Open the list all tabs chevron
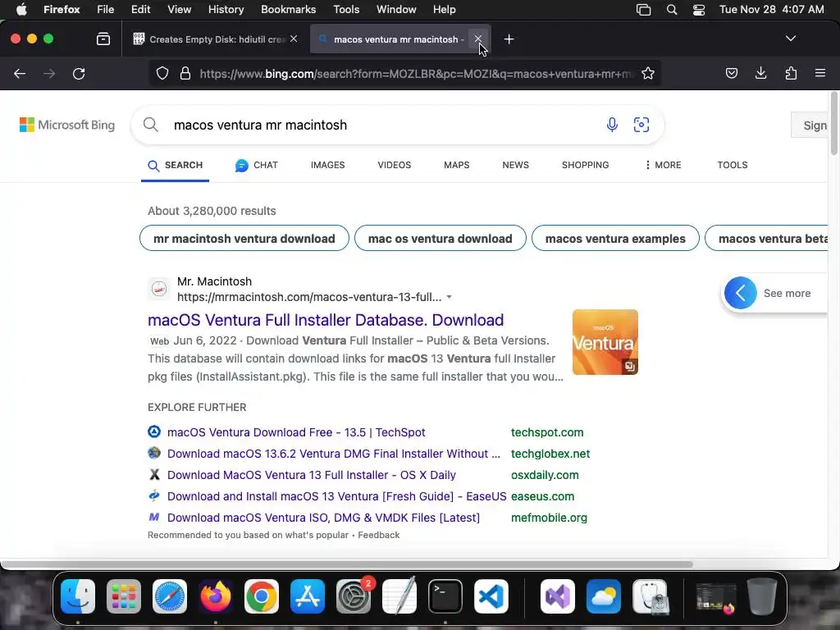Viewport: 840px width, 630px height. point(790,39)
